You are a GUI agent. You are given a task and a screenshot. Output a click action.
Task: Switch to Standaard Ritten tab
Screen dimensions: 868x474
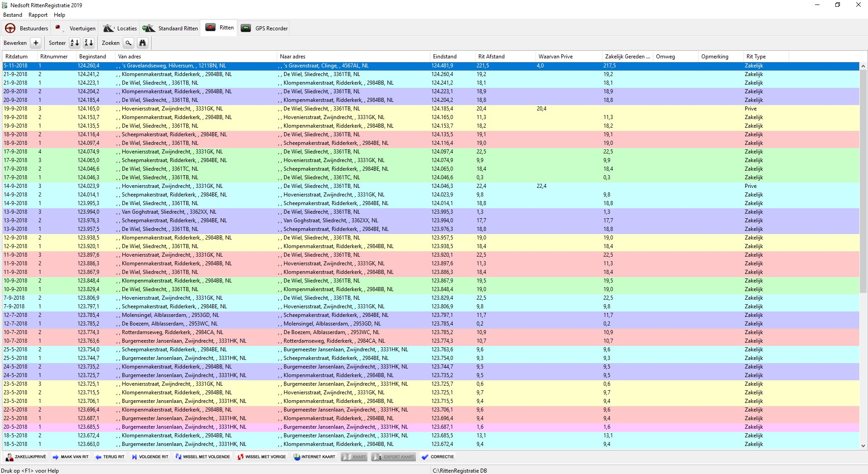170,28
